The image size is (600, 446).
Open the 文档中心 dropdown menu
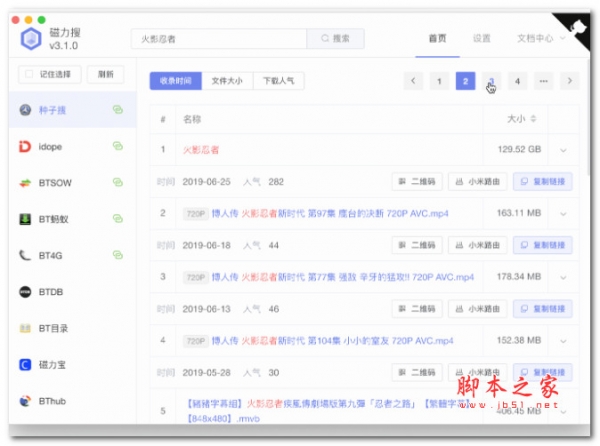pos(541,39)
